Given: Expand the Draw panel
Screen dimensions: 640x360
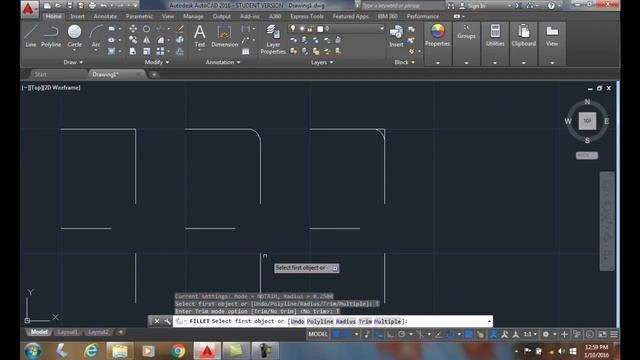Looking at the screenshot, I should click(x=73, y=62).
